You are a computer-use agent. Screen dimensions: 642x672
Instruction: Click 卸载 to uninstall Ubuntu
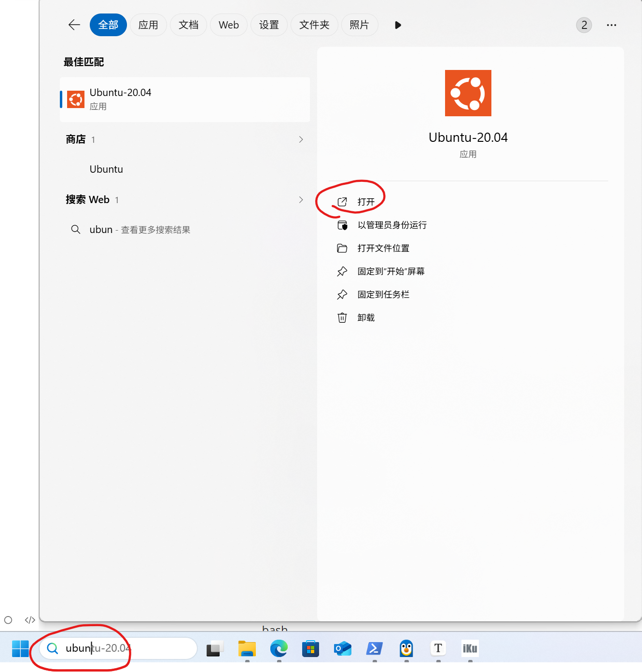click(356, 318)
